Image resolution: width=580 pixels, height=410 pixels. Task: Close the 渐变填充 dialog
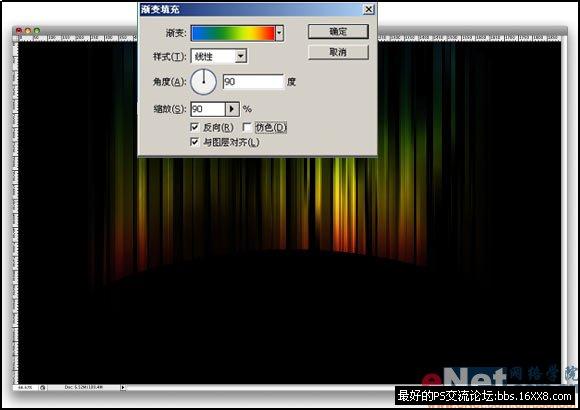click(x=368, y=9)
